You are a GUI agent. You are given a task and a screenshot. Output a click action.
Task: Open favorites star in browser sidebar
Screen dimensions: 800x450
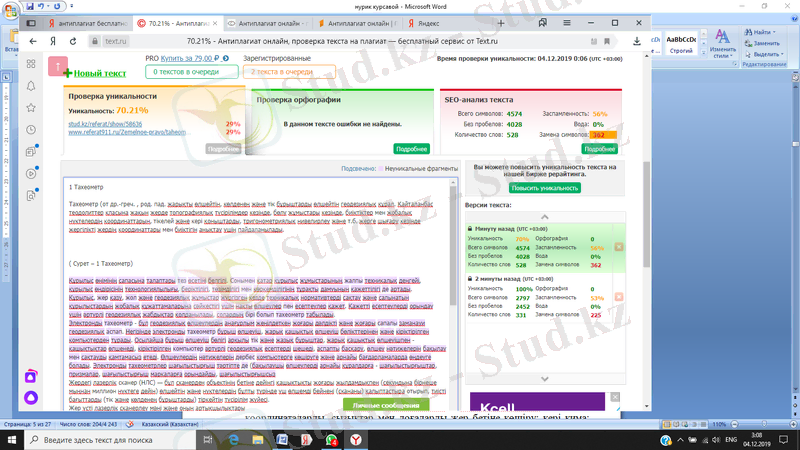click(x=31, y=108)
